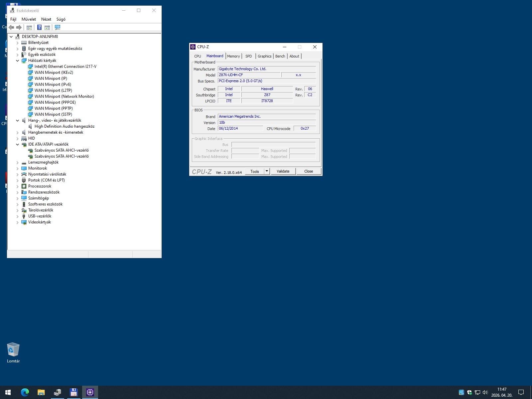532x399 pixels.
Task: Switch to the Memory tab in CPU-Z
Action: pyautogui.click(x=233, y=56)
